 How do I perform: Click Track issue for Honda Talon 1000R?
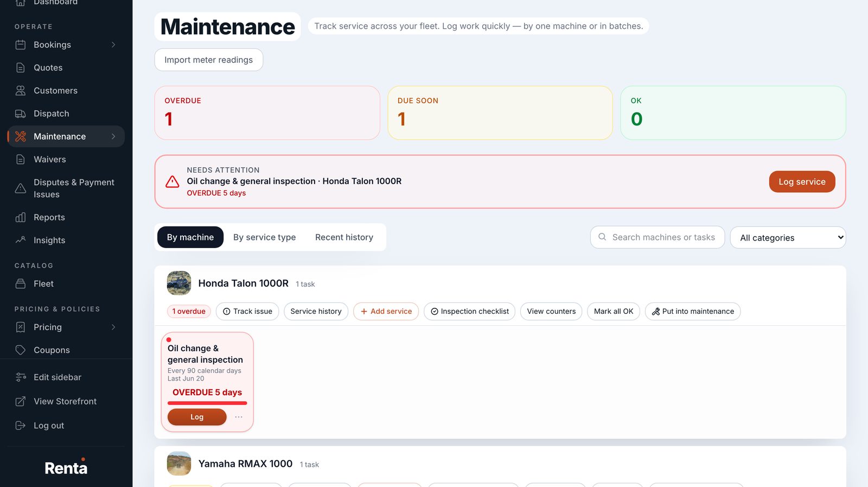tap(247, 312)
